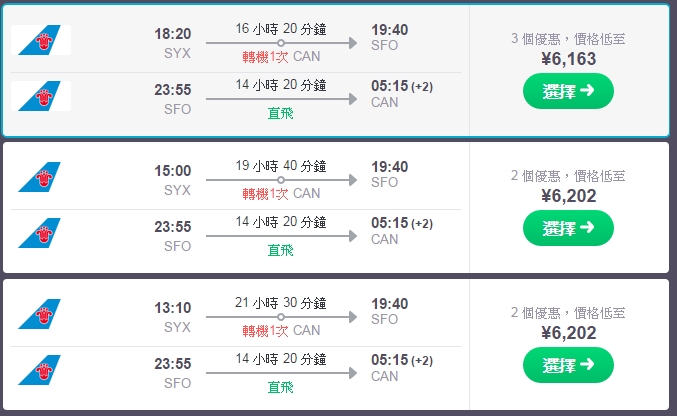
Task: Click airline logo for second card's return flight
Action: coord(39,233)
